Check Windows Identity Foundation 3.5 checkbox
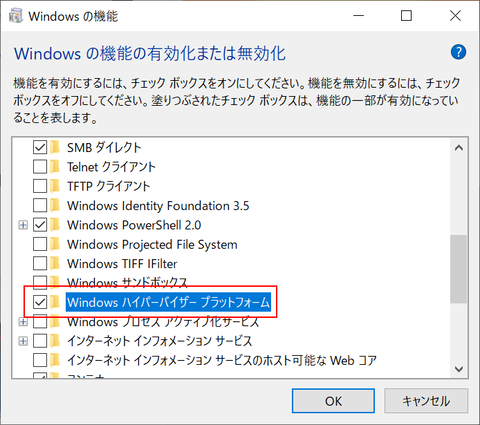 [40, 205]
